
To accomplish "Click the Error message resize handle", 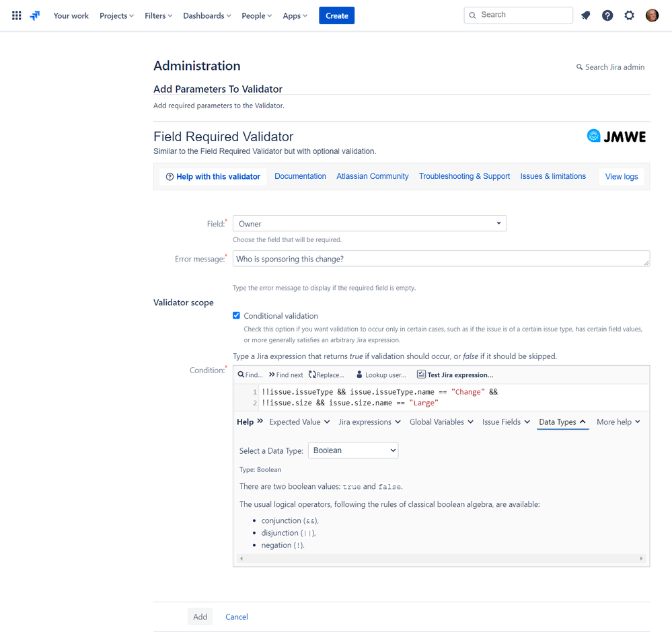I will [x=646, y=263].
